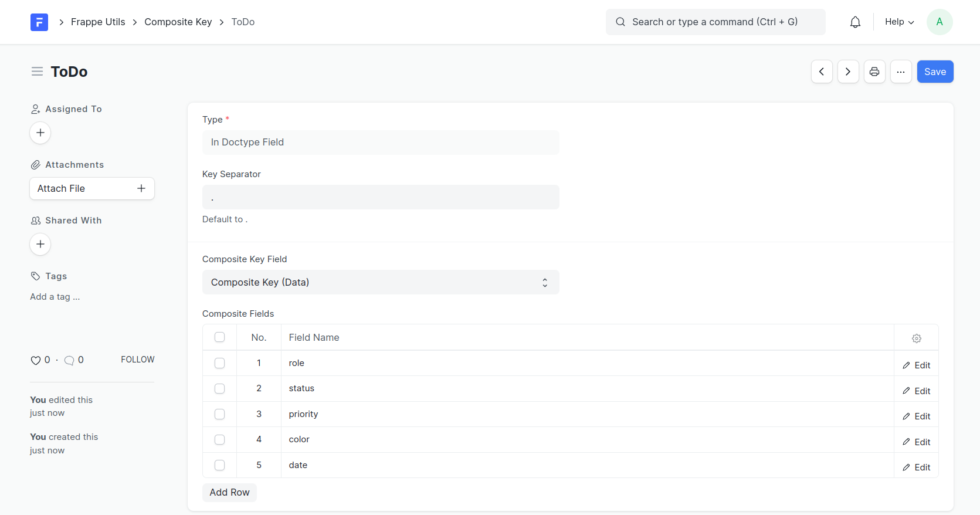Viewport: 980px width, 515px height.
Task: Click the Frappe home logo icon
Action: 39,22
